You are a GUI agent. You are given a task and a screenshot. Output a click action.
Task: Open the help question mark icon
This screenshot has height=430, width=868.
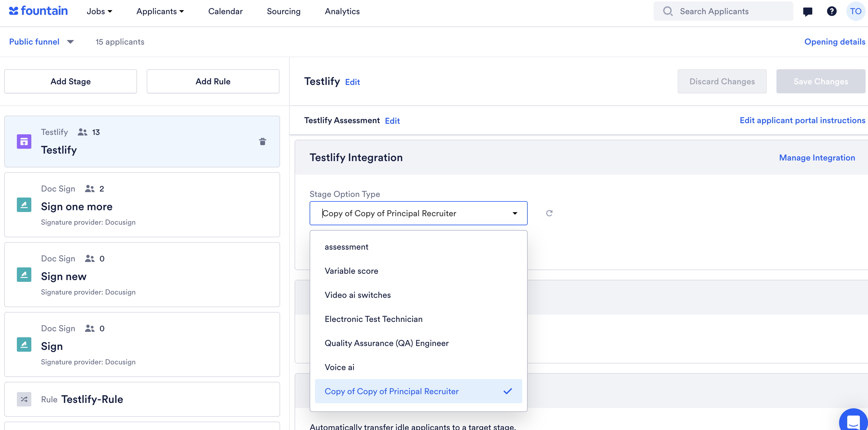tap(832, 11)
